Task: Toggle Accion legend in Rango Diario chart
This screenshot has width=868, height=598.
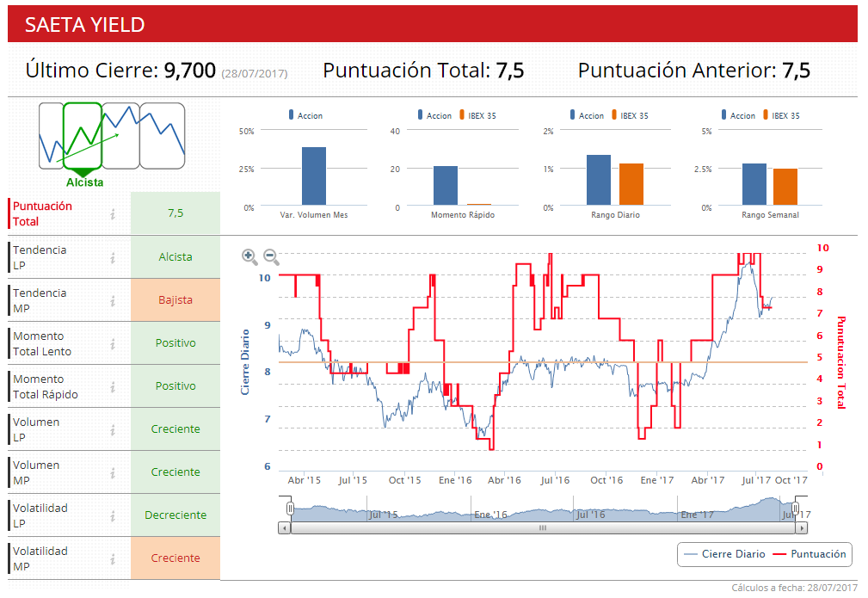Action: coord(587,115)
